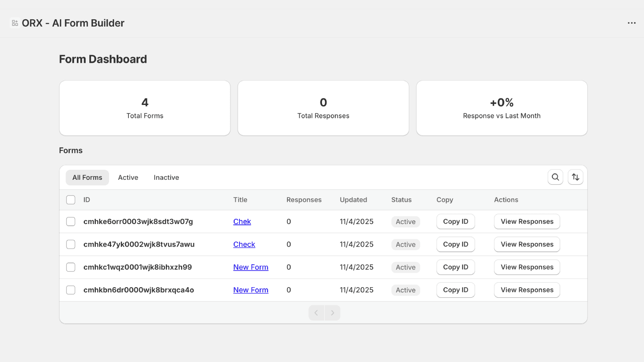Click the ORX app logo icon
644x362 pixels.
point(14,23)
